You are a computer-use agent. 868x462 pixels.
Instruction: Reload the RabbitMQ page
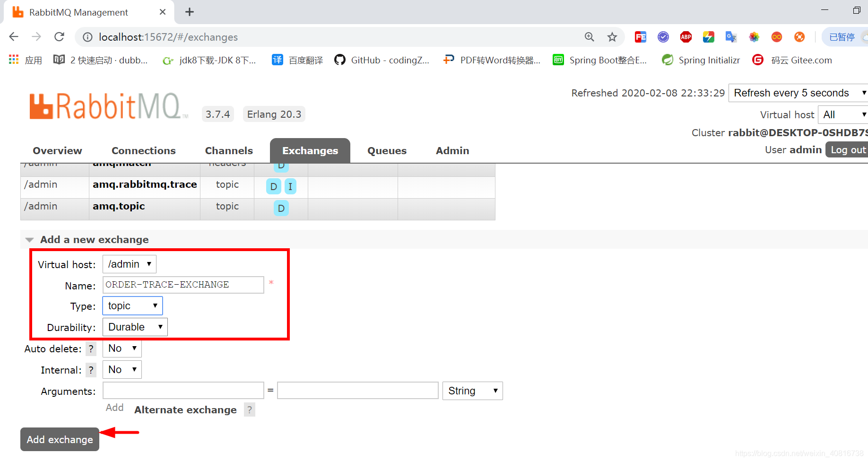coord(59,37)
